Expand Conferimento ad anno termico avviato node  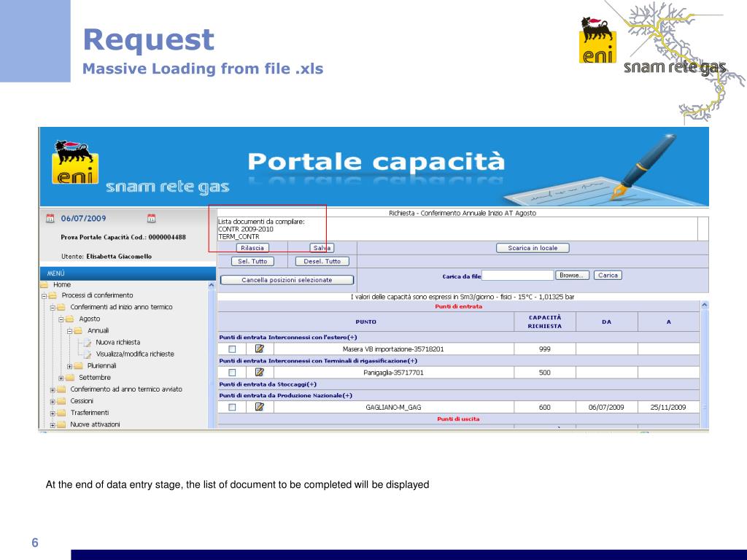(53, 390)
